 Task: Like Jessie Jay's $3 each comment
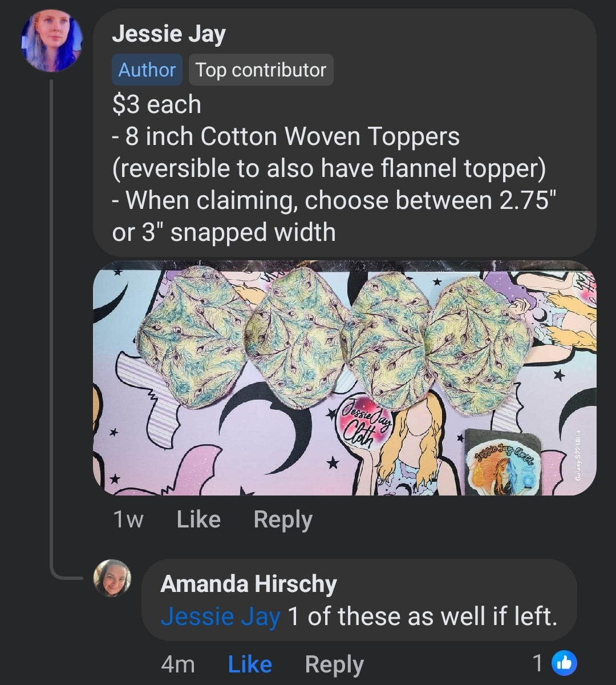[198, 519]
